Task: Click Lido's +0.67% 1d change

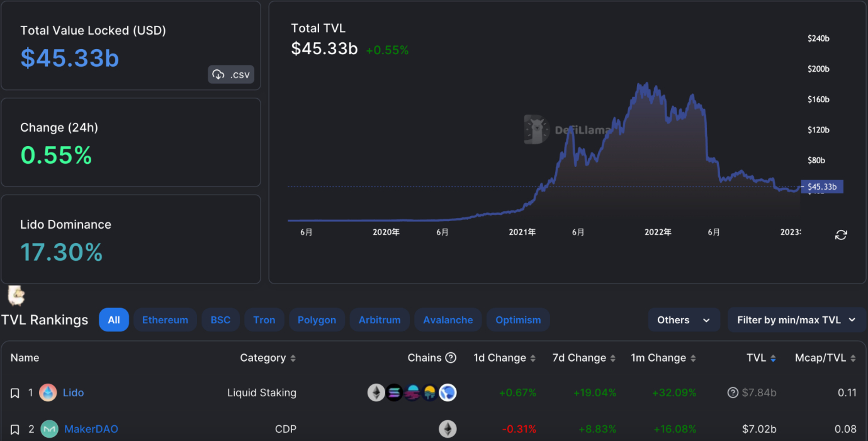Action: tap(517, 392)
